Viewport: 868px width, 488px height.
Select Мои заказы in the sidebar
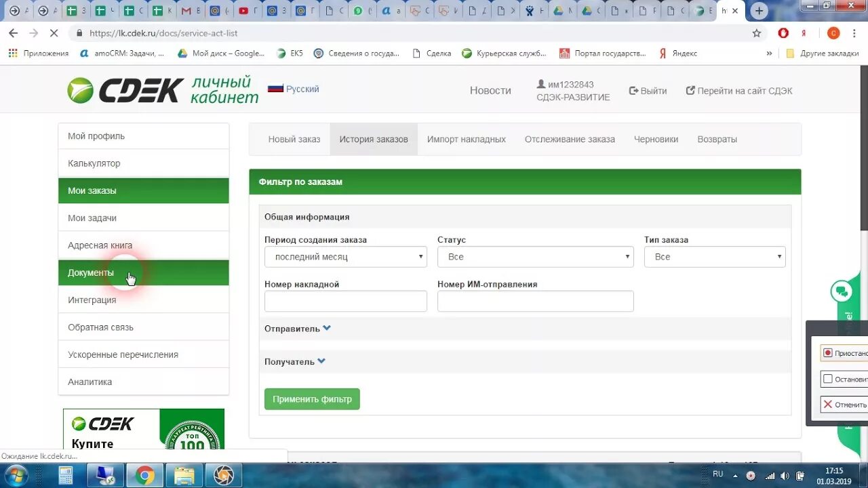point(144,190)
